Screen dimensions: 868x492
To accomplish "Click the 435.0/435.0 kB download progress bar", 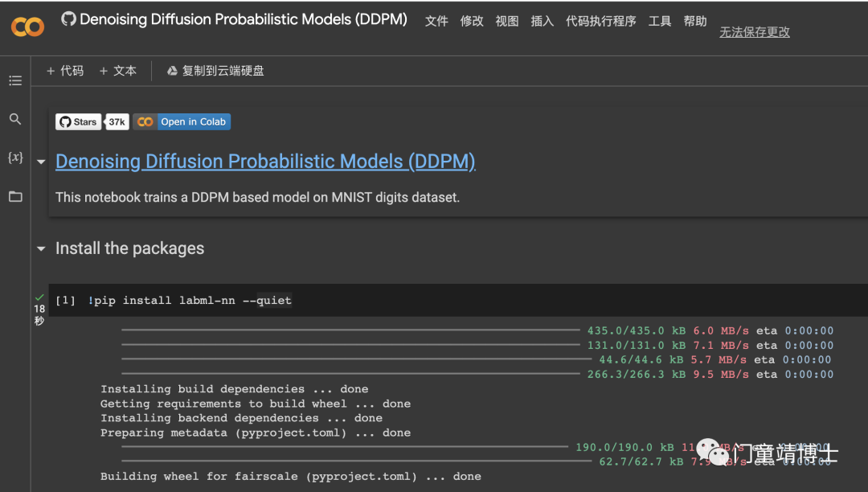I will click(x=351, y=330).
